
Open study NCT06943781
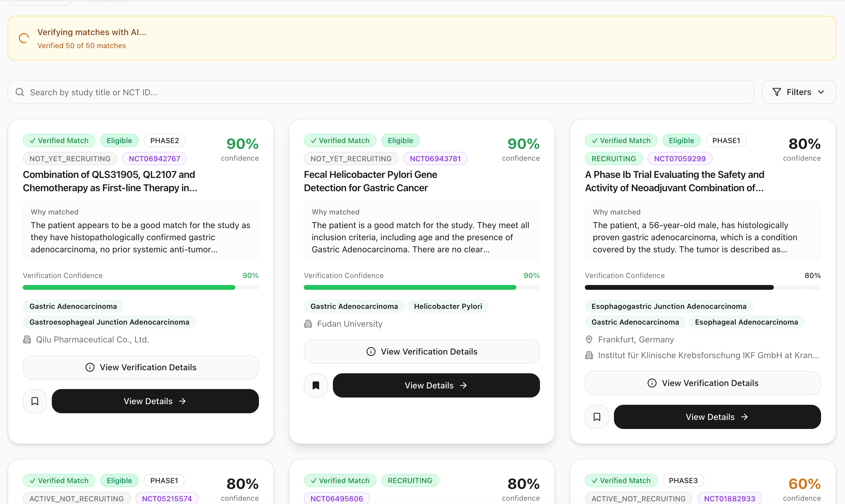coord(435,158)
